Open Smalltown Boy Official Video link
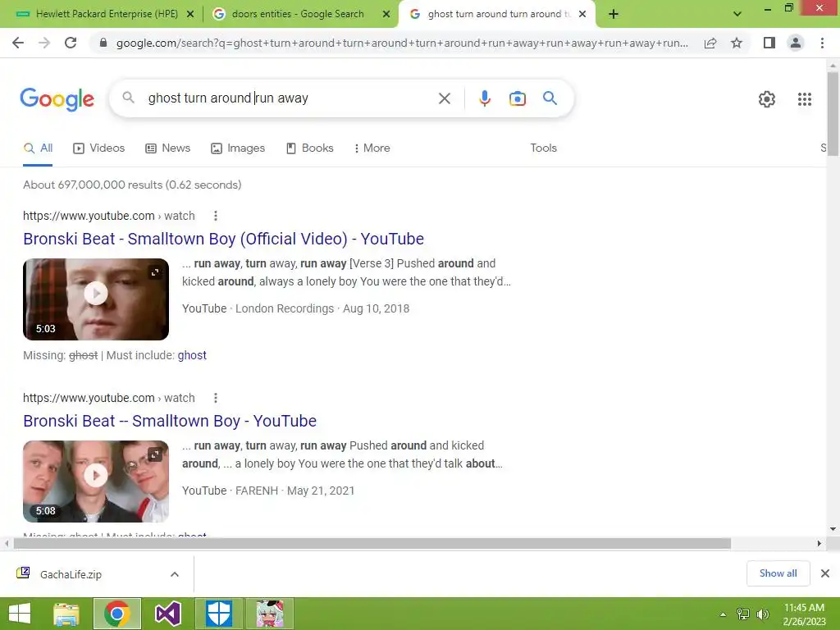840x630 pixels. click(223, 239)
